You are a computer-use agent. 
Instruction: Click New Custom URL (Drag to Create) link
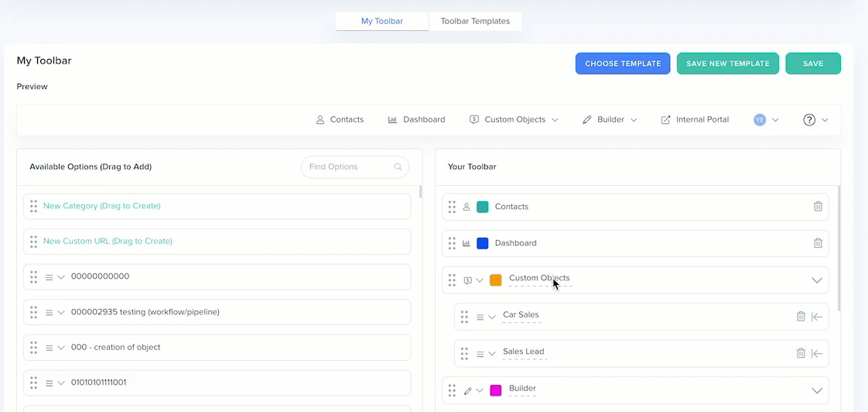click(x=108, y=241)
